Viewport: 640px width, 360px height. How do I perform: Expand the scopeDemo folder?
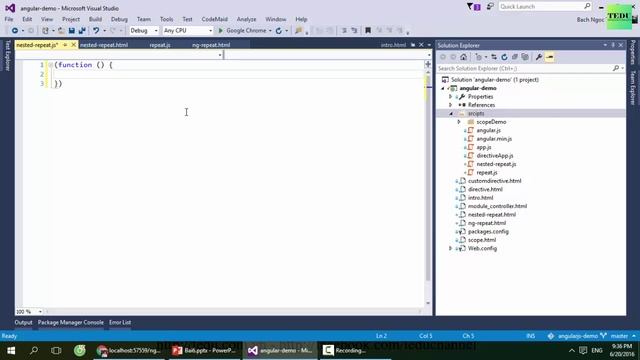(x=459, y=122)
